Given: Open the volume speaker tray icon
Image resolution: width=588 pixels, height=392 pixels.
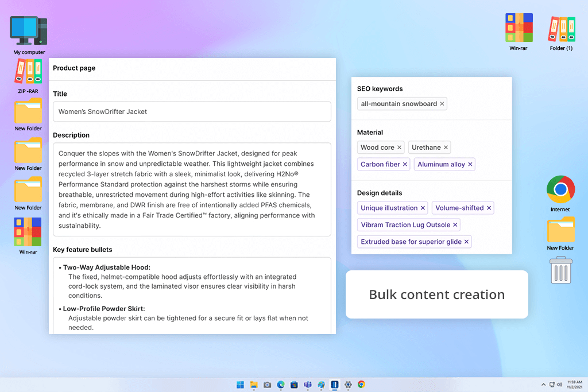Looking at the screenshot, I should pyautogui.click(x=559, y=385).
